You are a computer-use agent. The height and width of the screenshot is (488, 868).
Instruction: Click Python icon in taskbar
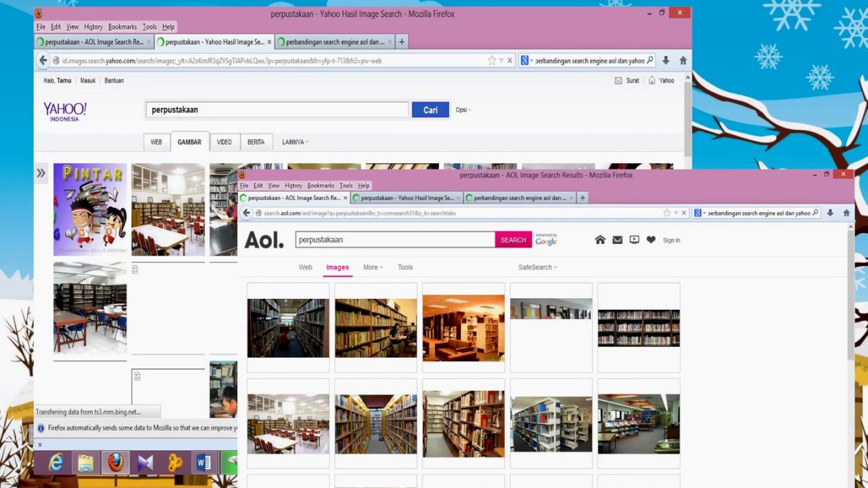[175, 463]
